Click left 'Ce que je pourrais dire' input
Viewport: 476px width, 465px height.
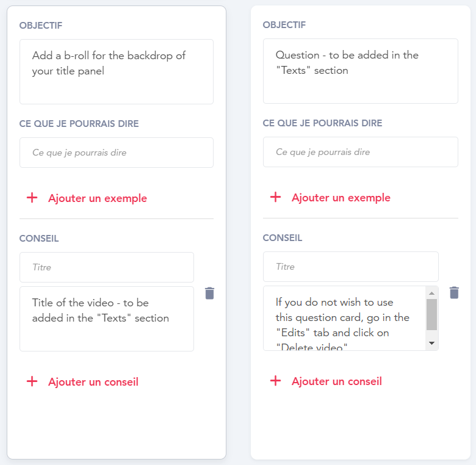coord(117,153)
